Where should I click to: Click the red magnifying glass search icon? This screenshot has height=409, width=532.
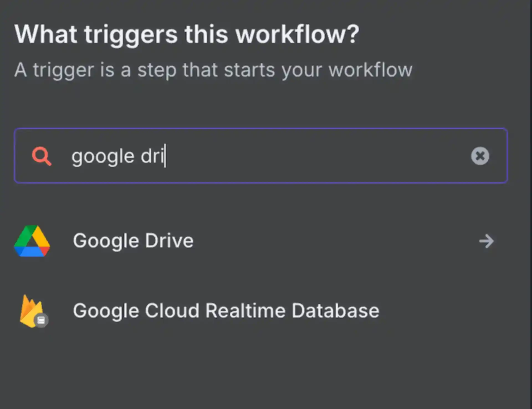coord(42,156)
